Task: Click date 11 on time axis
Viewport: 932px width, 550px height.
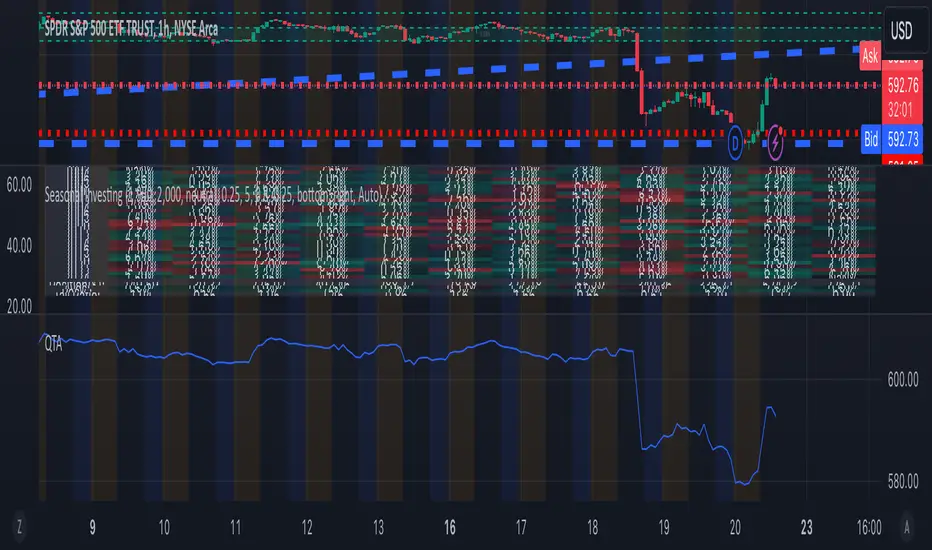Action: tap(235, 527)
